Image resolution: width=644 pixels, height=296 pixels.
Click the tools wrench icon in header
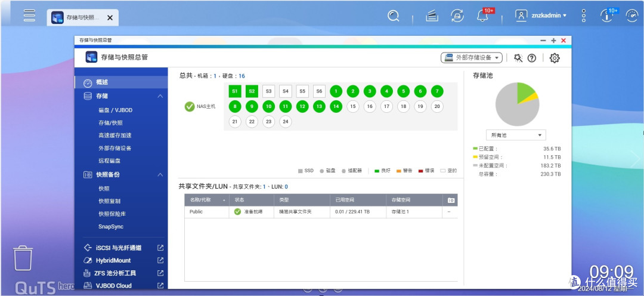point(518,58)
